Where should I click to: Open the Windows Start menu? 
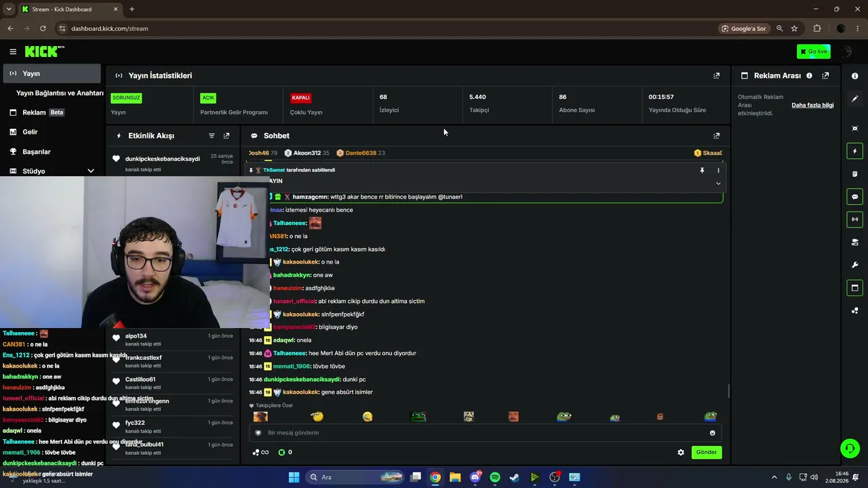[294, 477]
